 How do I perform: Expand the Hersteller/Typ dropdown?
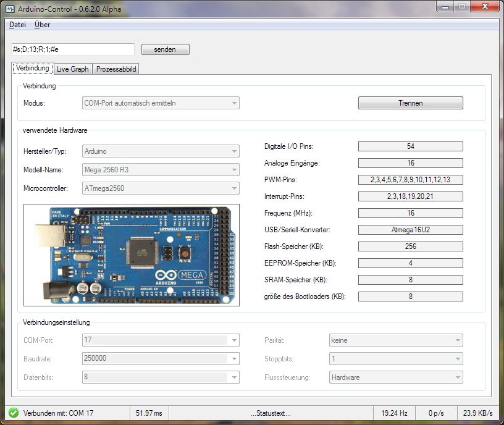click(161, 151)
